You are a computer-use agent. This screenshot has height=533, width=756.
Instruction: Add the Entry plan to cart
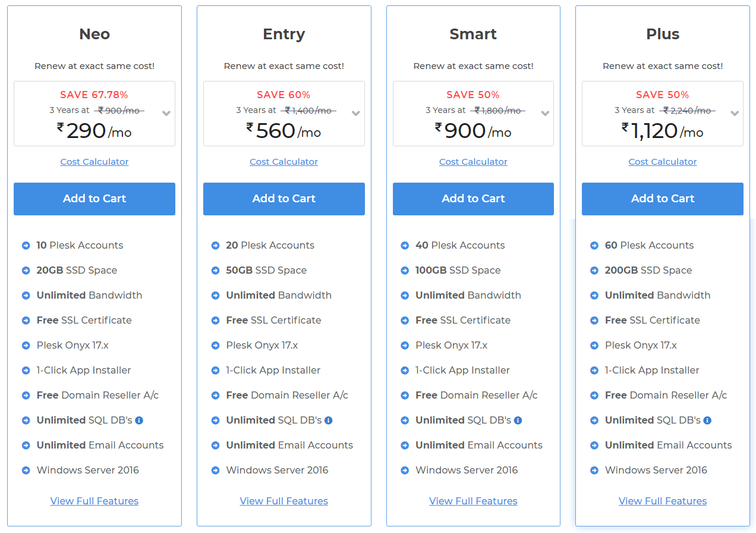[284, 199]
